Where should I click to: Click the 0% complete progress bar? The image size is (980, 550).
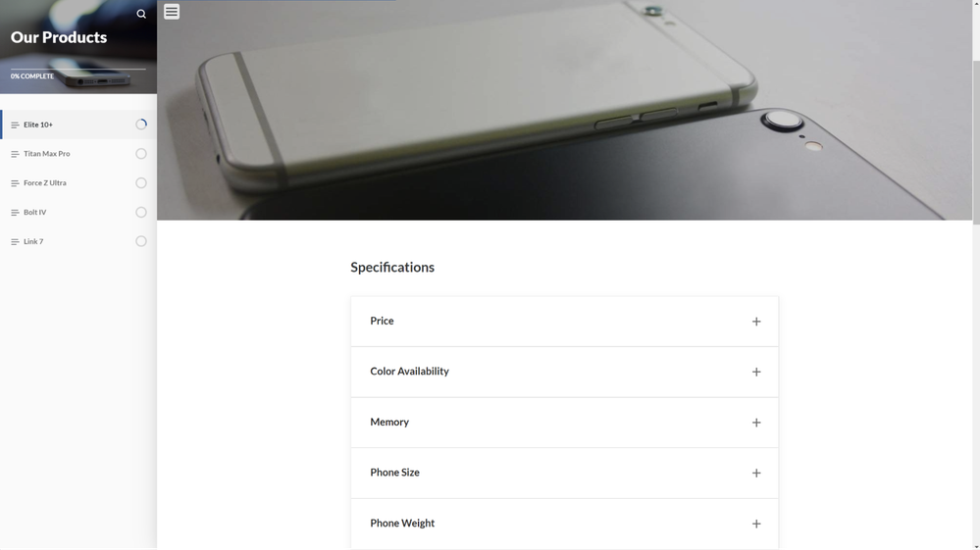78,69
